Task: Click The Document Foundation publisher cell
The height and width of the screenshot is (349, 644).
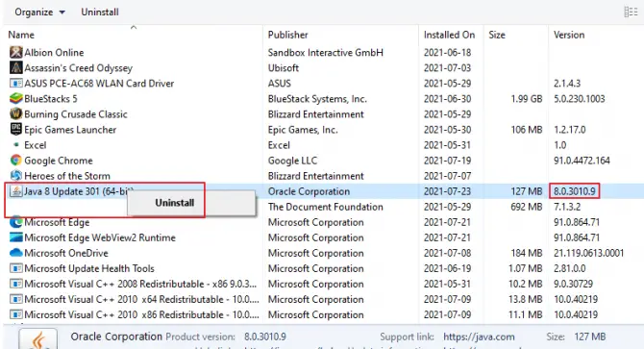Action: pos(325,207)
